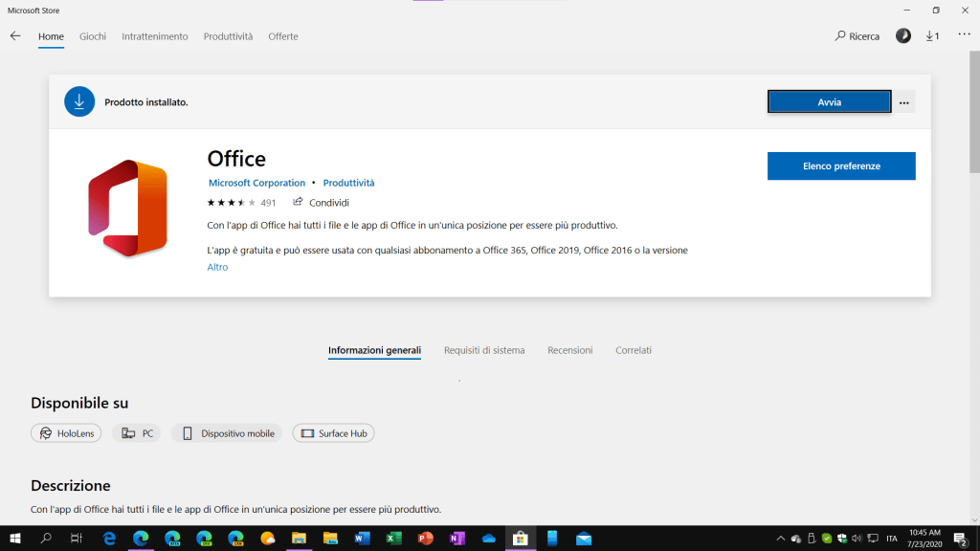This screenshot has width=980, height=551.
Task: Open the downloads and updates indicator
Action: 932,36
